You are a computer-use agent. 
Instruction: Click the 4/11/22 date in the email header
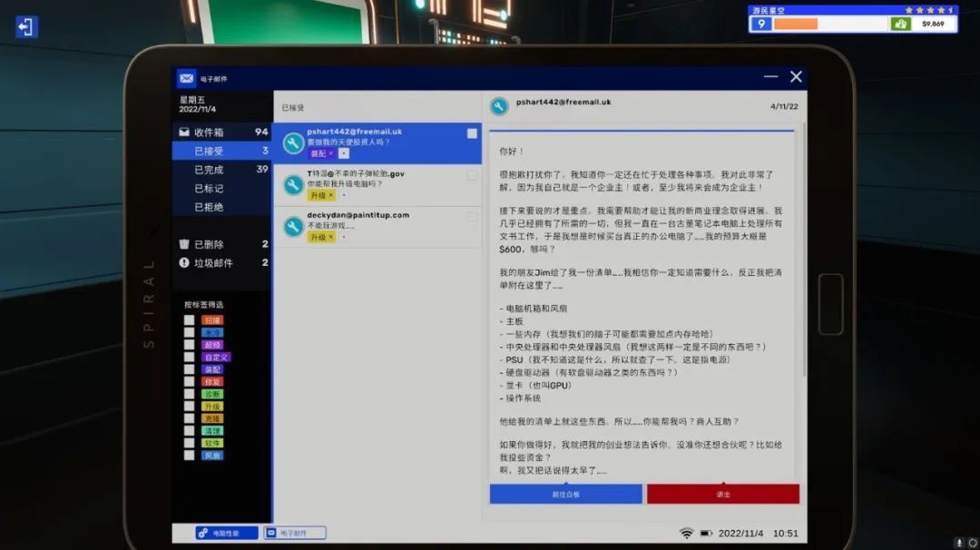pos(784,106)
